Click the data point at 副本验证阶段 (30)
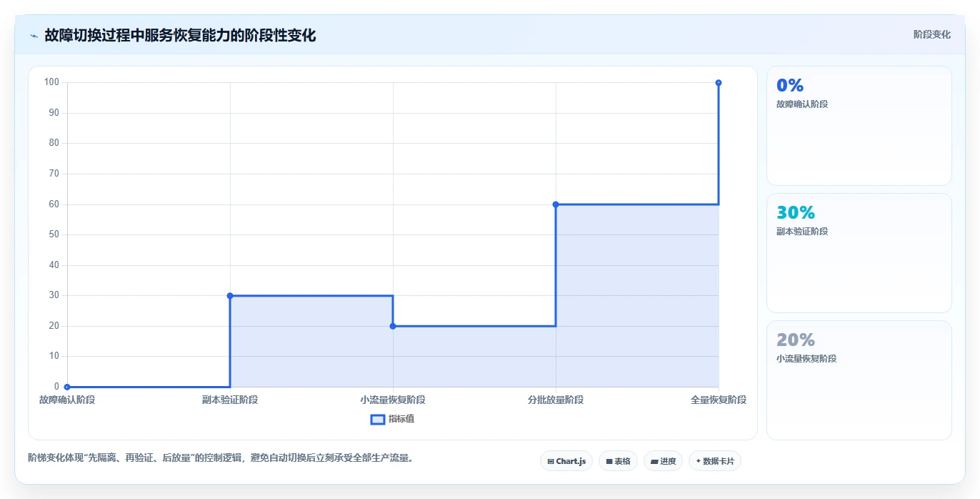The width and height of the screenshot is (980, 499). click(x=230, y=295)
